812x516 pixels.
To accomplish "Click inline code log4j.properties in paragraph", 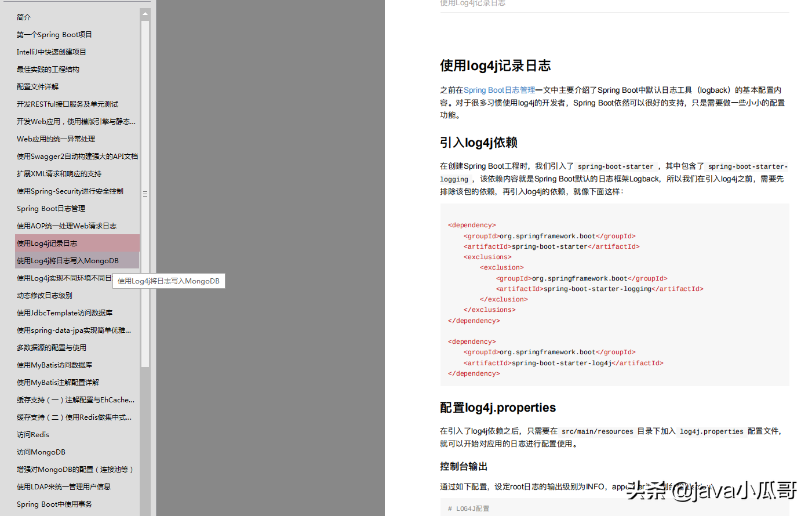I will [x=711, y=431].
